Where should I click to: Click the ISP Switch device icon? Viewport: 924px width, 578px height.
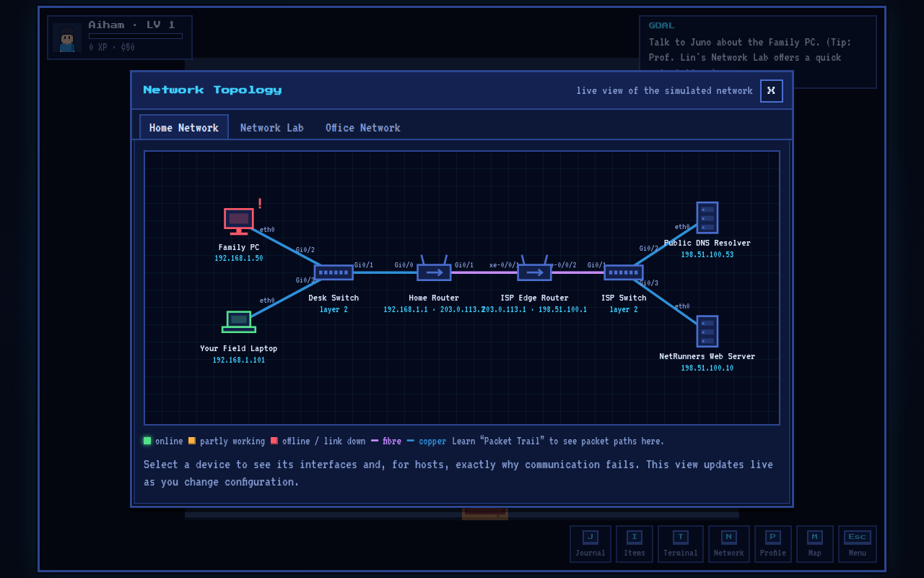tap(624, 272)
